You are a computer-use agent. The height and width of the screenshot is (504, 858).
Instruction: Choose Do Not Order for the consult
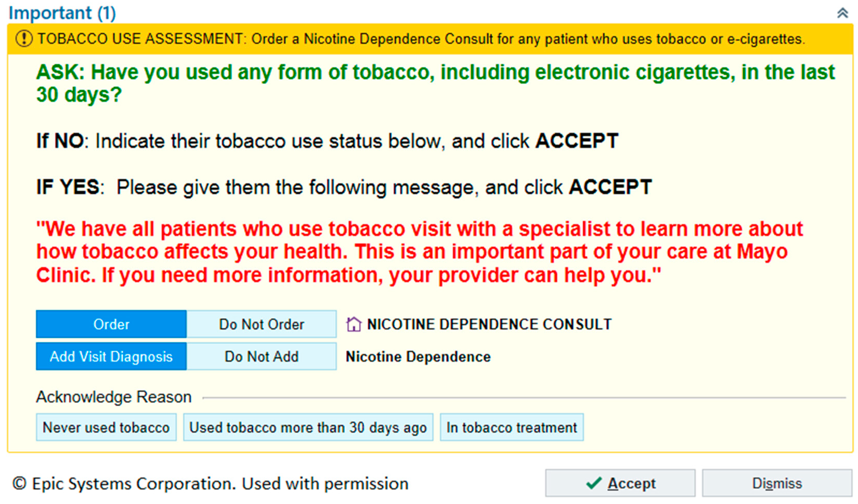(x=261, y=324)
